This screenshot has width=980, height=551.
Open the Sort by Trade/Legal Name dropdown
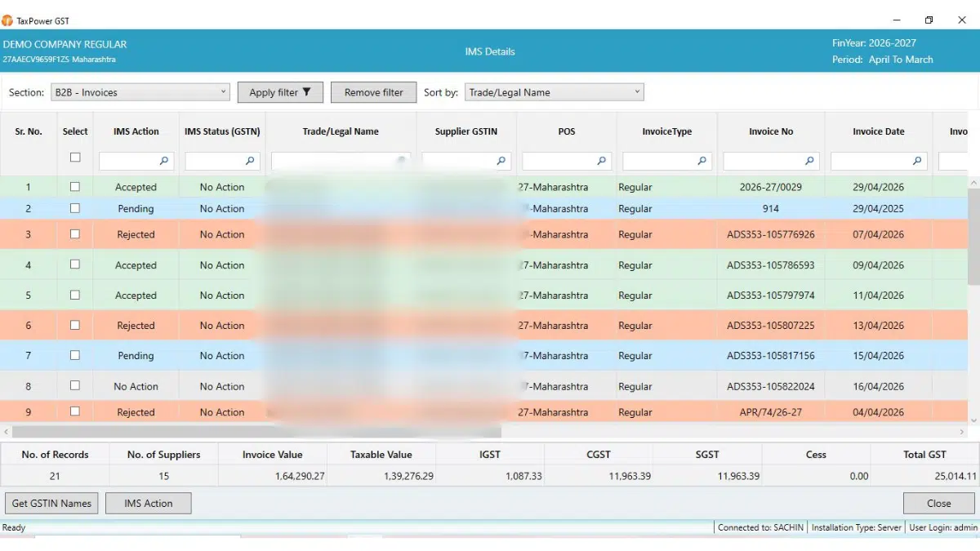click(x=555, y=92)
